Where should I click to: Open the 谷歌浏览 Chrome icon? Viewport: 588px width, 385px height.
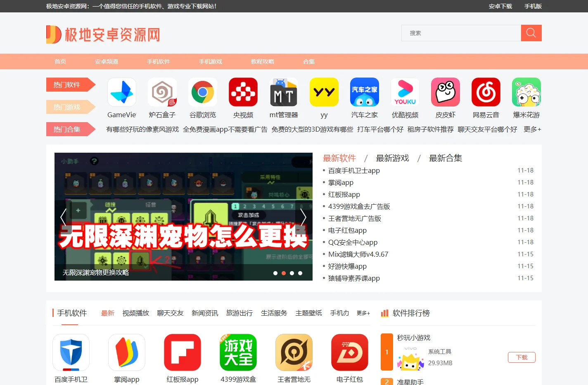point(203,92)
